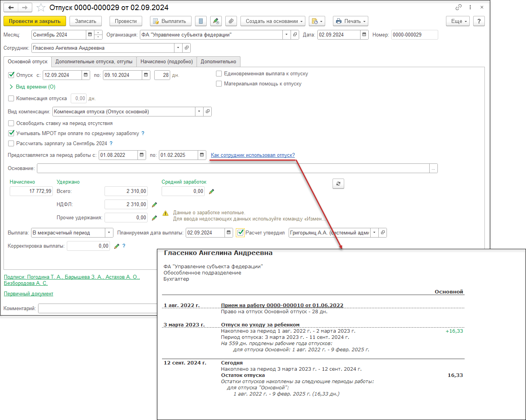Open the Создать на основании dropdown

coord(273,21)
